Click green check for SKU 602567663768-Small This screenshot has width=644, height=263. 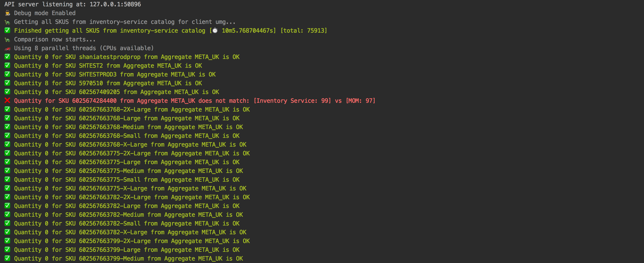click(x=8, y=135)
